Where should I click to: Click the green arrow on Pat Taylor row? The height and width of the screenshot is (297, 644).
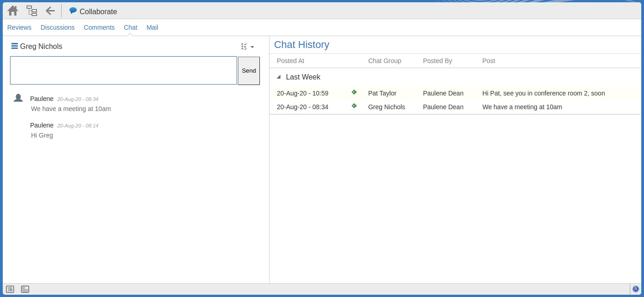[354, 92]
